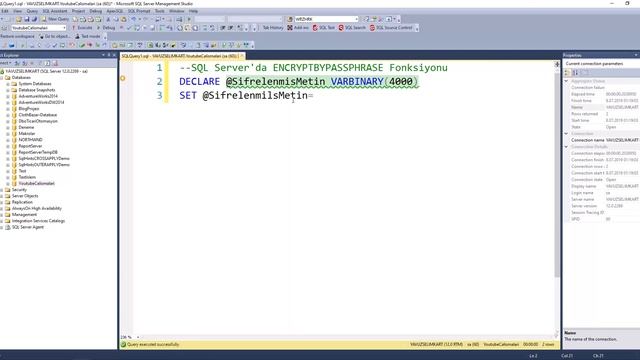This screenshot has width=640, height=360.
Task: Open the Tab History tool
Action: pyautogui.click(x=272, y=28)
